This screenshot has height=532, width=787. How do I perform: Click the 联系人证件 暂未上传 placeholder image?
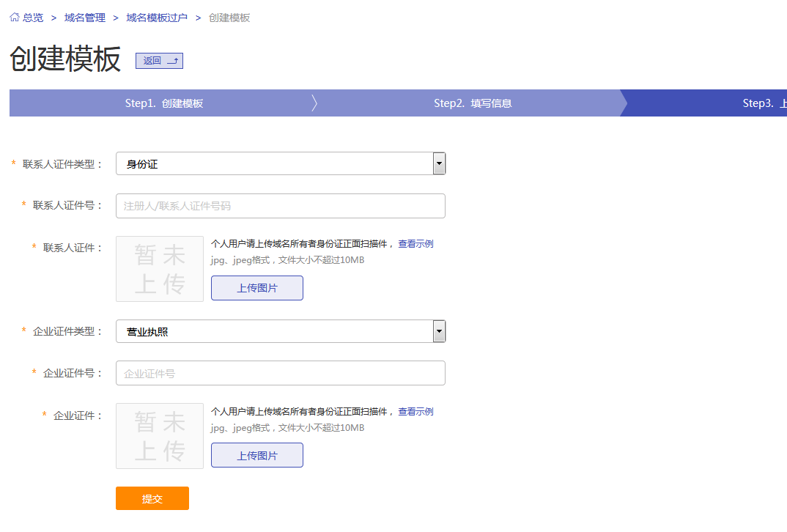160,269
